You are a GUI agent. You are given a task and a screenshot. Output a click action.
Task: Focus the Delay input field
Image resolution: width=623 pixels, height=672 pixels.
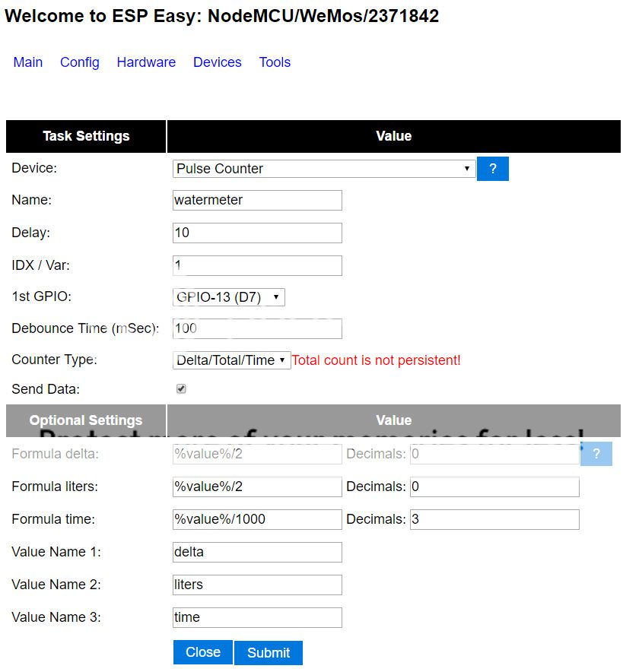pos(257,233)
